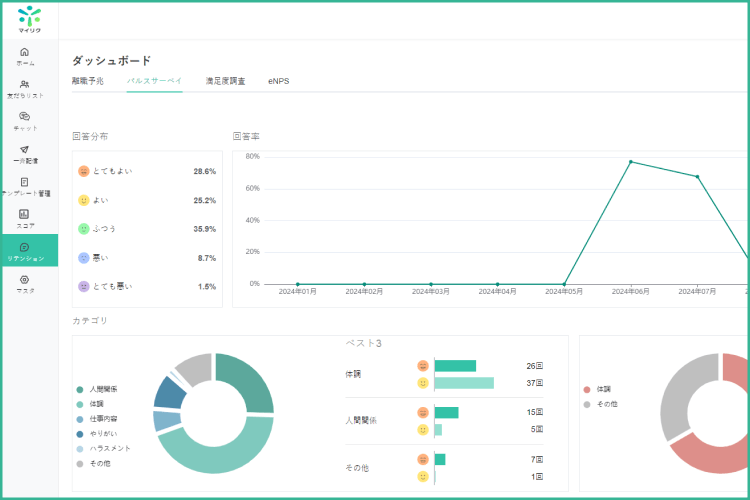Image resolution: width=750 pixels, height=500 pixels.
Task: Click the ベスト3 heading
Action: pyautogui.click(x=364, y=343)
